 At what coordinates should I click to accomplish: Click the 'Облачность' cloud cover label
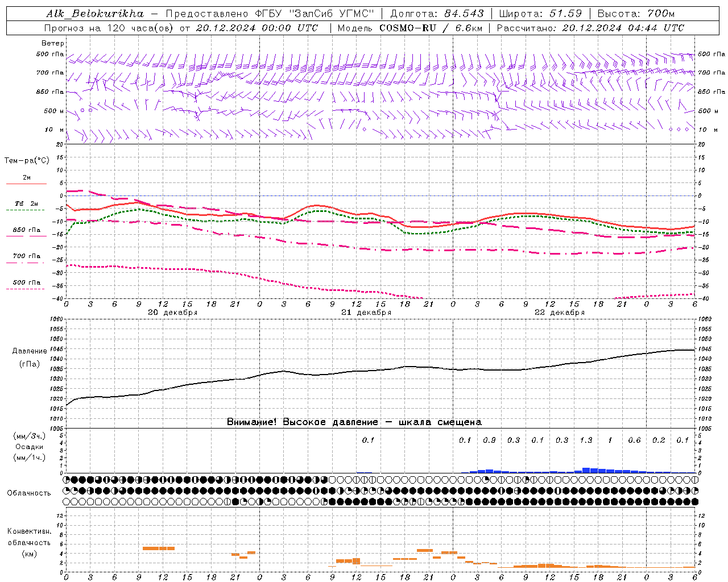pyautogui.click(x=29, y=493)
